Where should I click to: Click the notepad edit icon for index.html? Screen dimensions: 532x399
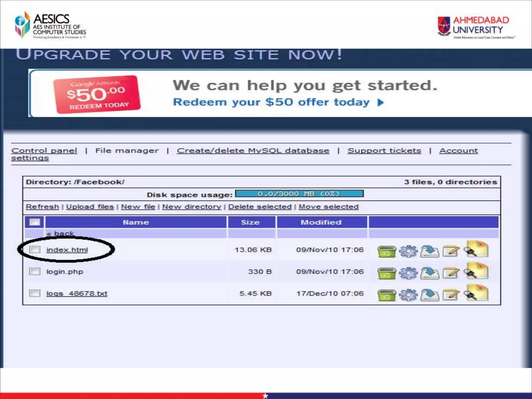[x=451, y=251]
